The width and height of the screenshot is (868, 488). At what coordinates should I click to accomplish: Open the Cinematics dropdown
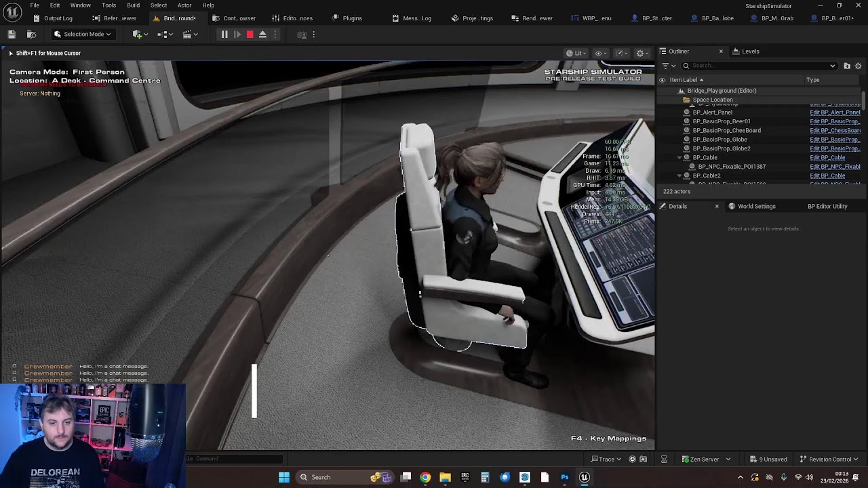(x=190, y=35)
